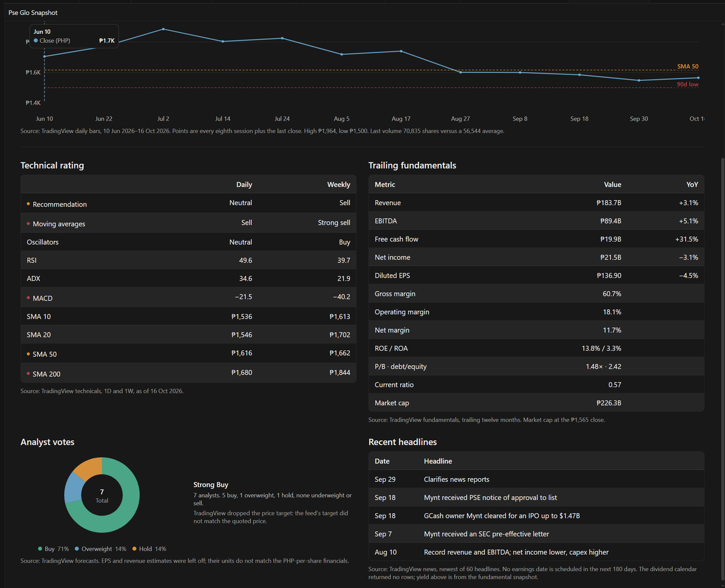Select the daily RSI value 49.6
Screen dimensions: 725x588
[x=246, y=260]
